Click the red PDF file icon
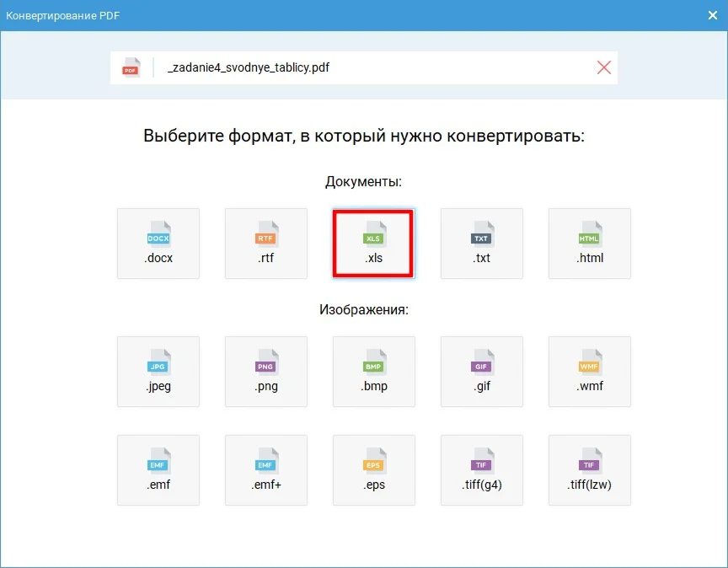The height and width of the screenshot is (568, 728). pos(131,67)
